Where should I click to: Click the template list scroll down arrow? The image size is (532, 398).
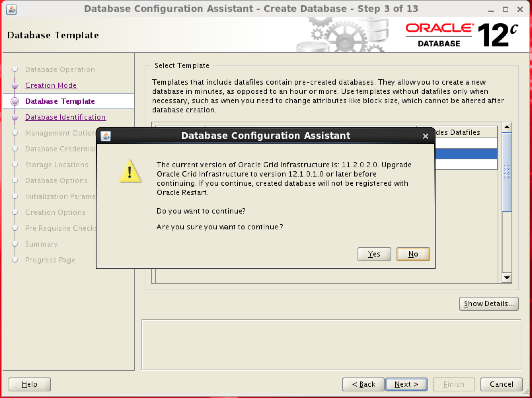[x=507, y=278]
